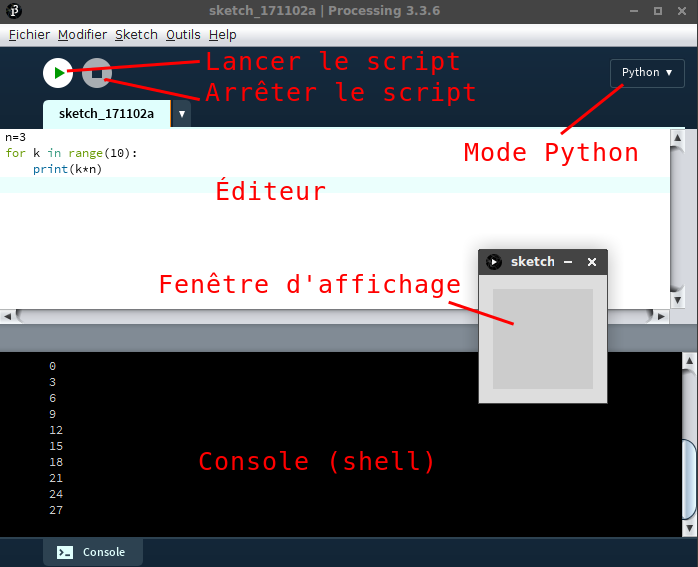The width and height of the screenshot is (698, 567).
Task: Open the Outils menu
Action: tap(183, 34)
